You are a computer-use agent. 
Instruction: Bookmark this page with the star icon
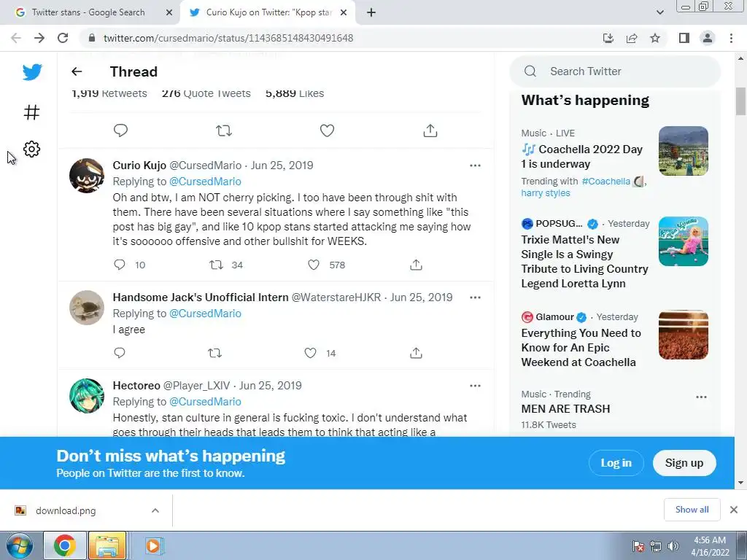(x=655, y=38)
